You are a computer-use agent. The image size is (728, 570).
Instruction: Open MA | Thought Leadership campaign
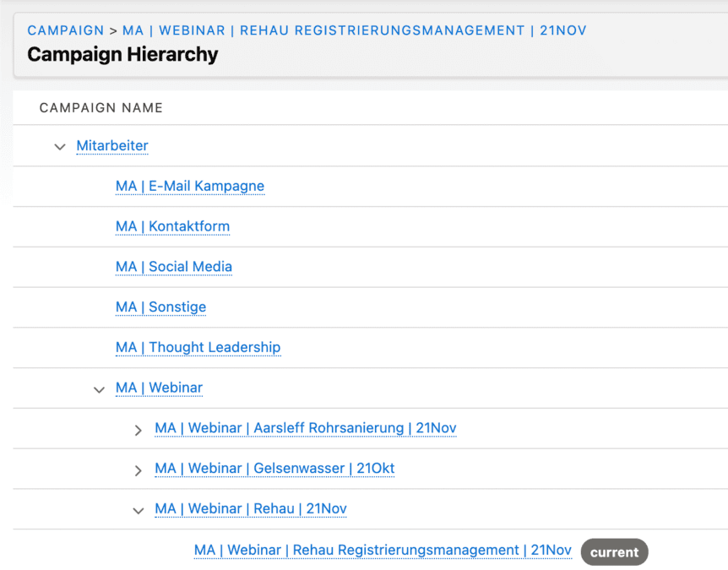click(x=198, y=347)
